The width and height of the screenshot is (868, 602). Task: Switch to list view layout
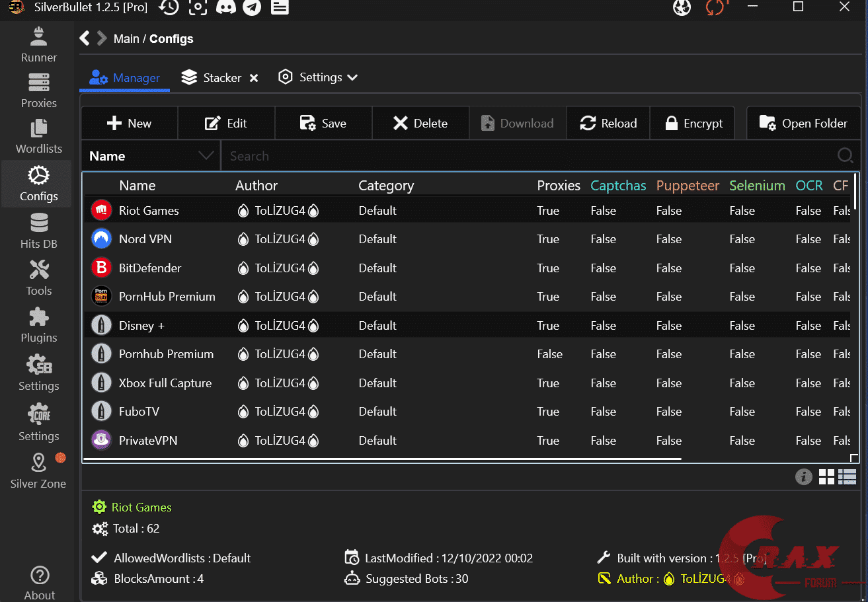point(847,476)
